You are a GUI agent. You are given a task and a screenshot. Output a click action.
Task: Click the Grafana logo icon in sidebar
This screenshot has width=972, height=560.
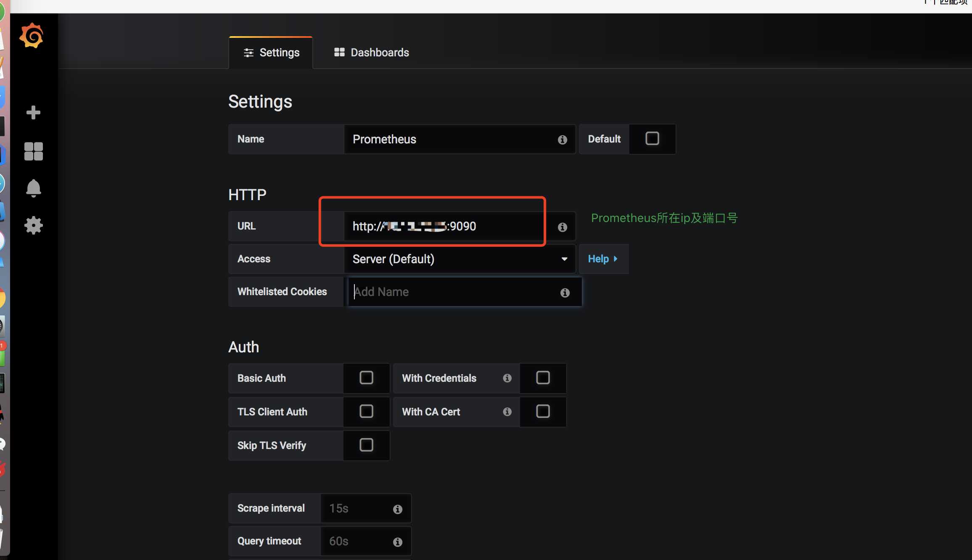pyautogui.click(x=32, y=35)
